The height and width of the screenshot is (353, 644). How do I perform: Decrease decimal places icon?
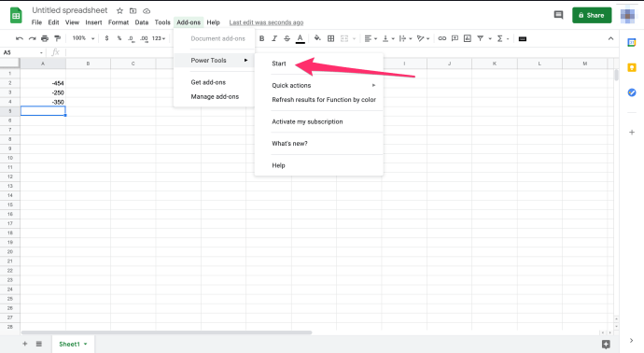[x=131, y=38]
